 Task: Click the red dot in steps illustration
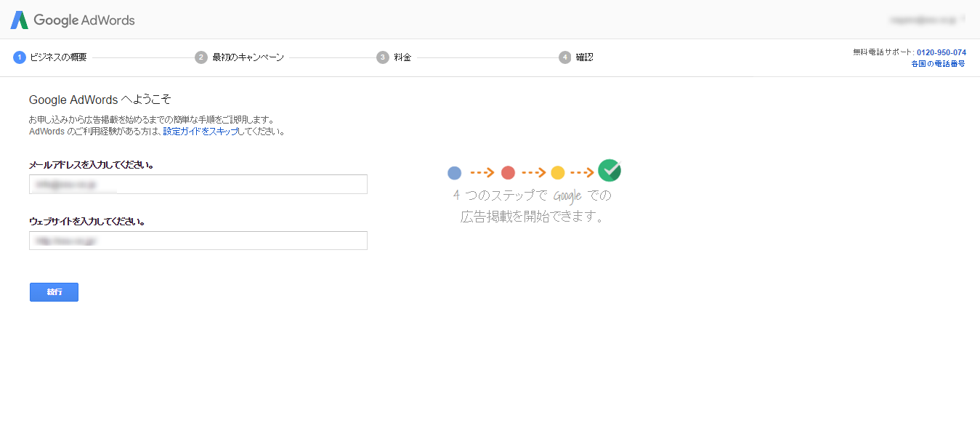click(509, 173)
